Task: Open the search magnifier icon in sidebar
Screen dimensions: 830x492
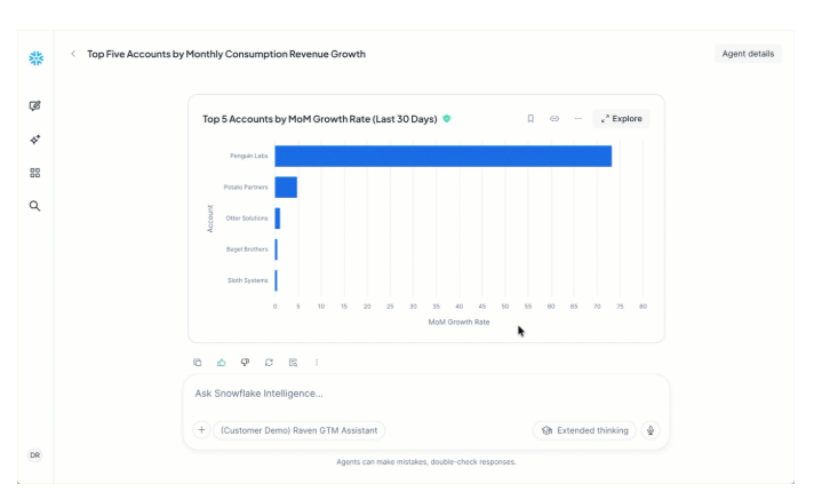Action: (35, 206)
